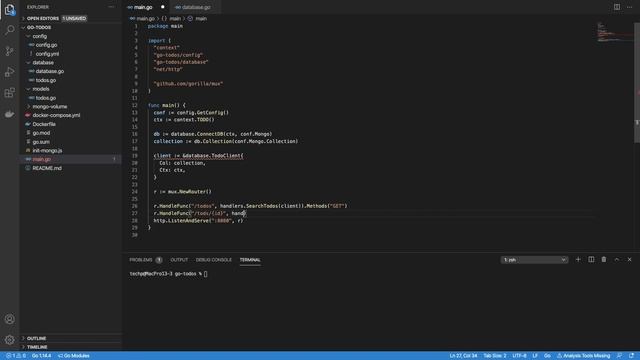Select main.go in the explorer

point(42,159)
